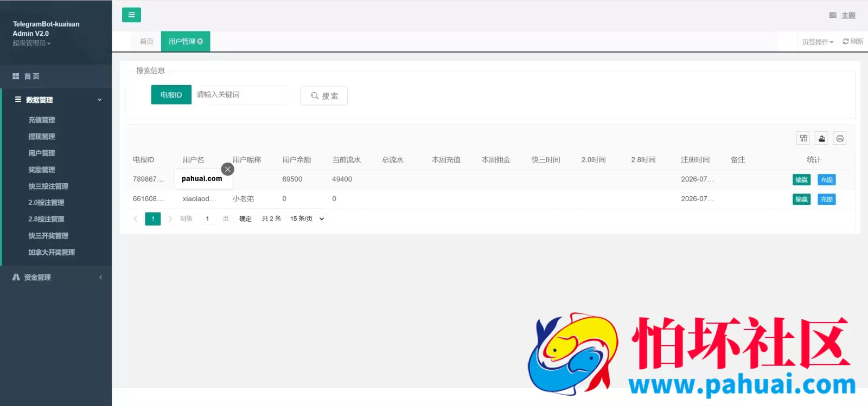Click the 搜索 search button
The height and width of the screenshot is (406, 868).
(324, 95)
